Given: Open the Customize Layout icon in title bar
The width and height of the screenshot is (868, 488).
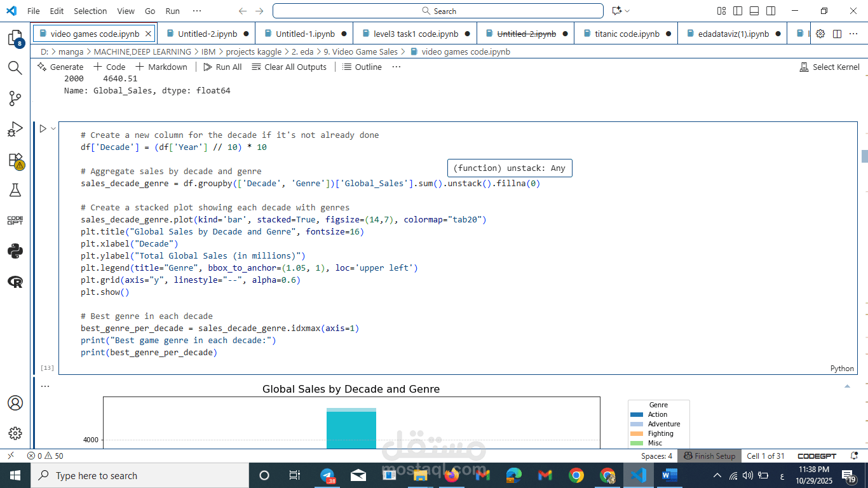Looking at the screenshot, I should coord(721,11).
